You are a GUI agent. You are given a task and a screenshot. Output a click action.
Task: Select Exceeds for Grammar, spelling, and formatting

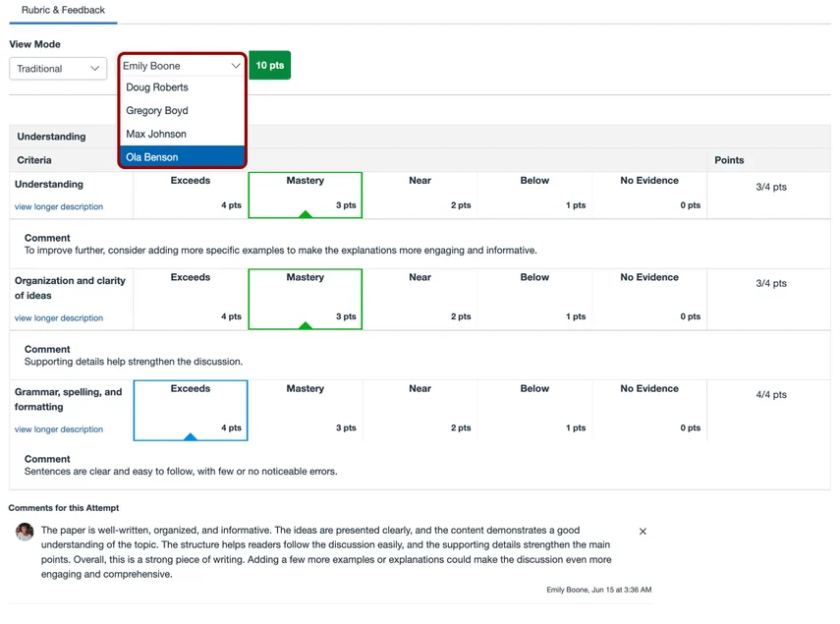point(191,411)
